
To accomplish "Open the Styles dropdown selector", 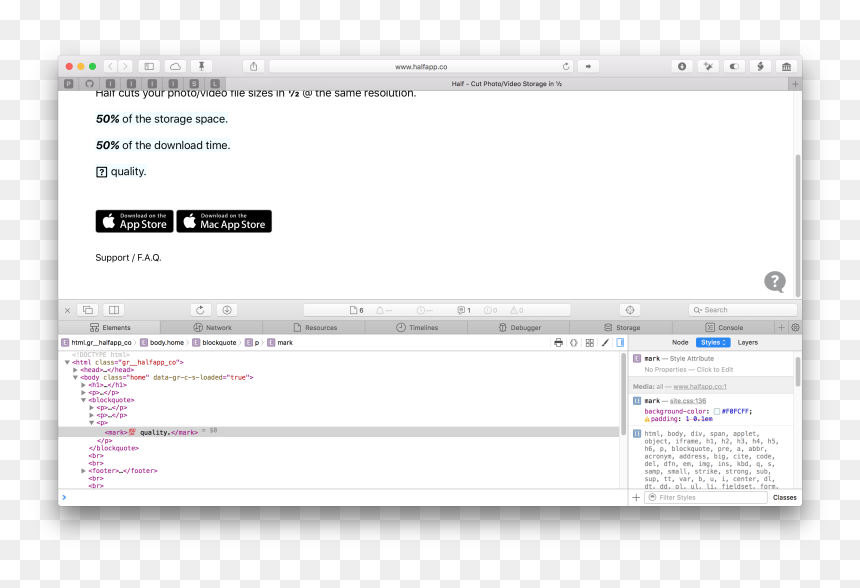I will point(713,342).
